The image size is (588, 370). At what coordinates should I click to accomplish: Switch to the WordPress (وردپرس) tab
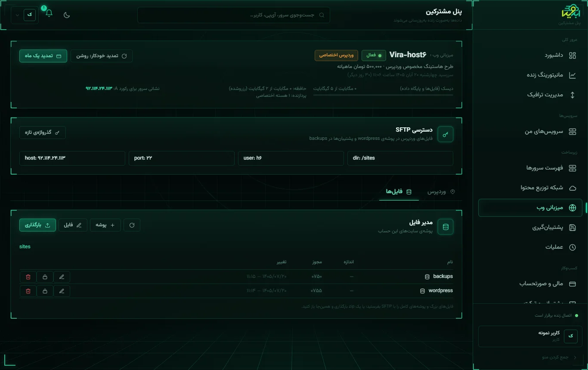pos(441,191)
